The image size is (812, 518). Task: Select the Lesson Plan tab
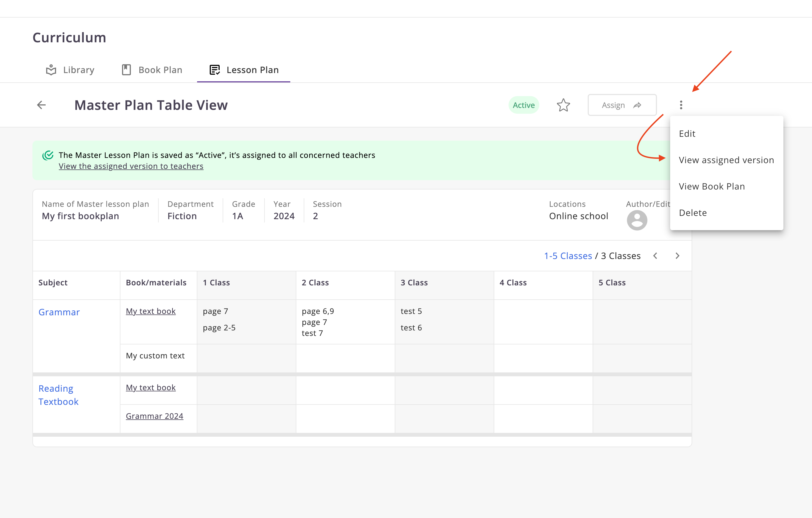click(x=244, y=70)
